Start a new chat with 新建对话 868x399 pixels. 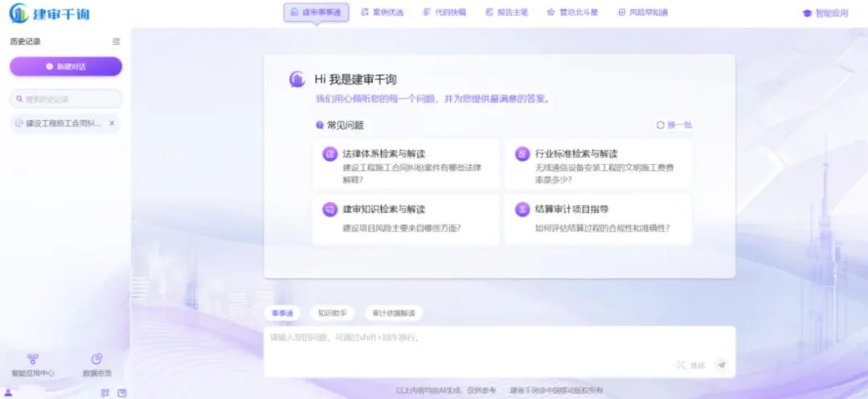click(66, 66)
